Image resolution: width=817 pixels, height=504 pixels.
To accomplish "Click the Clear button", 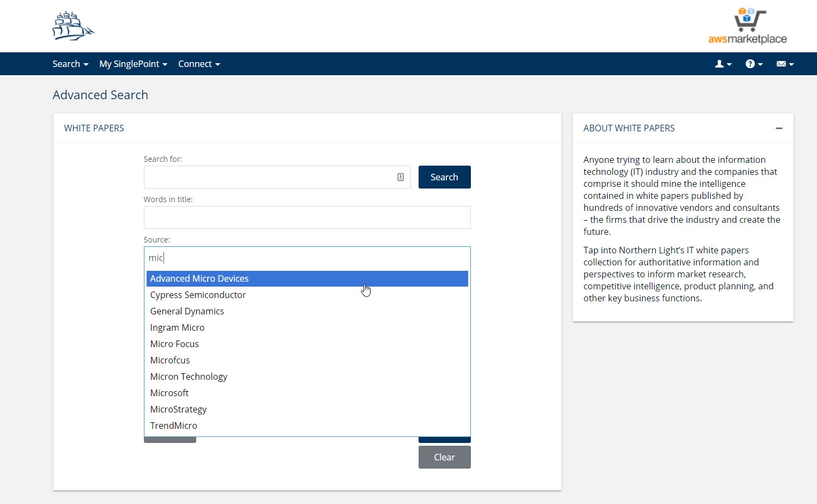I will tap(444, 457).
